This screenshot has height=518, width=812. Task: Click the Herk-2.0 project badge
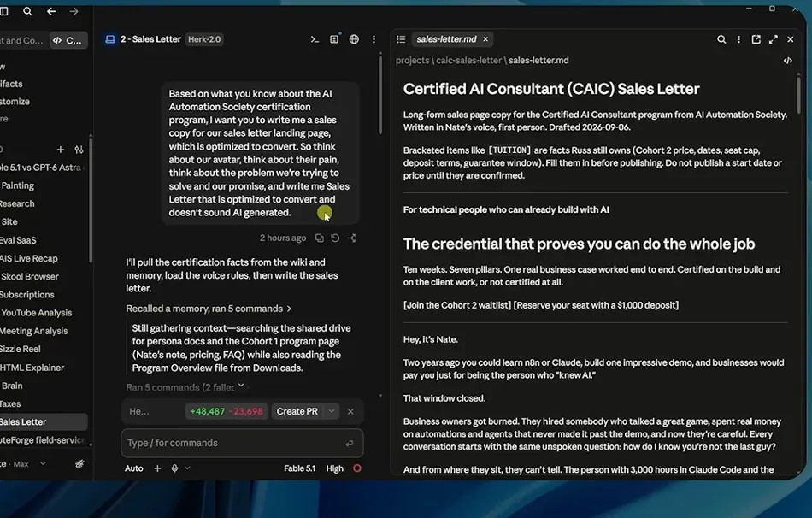pyautogui.click(x=204, y=39)
